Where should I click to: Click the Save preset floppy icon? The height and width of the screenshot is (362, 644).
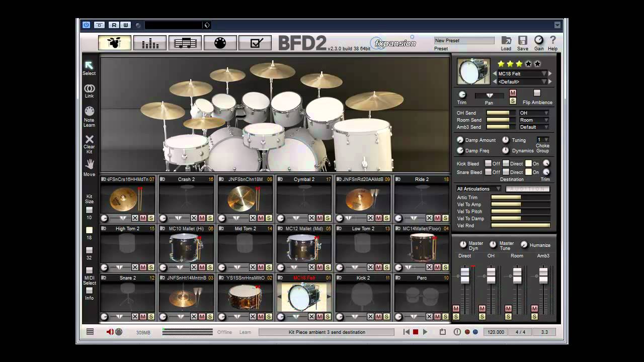click(523, 40)
